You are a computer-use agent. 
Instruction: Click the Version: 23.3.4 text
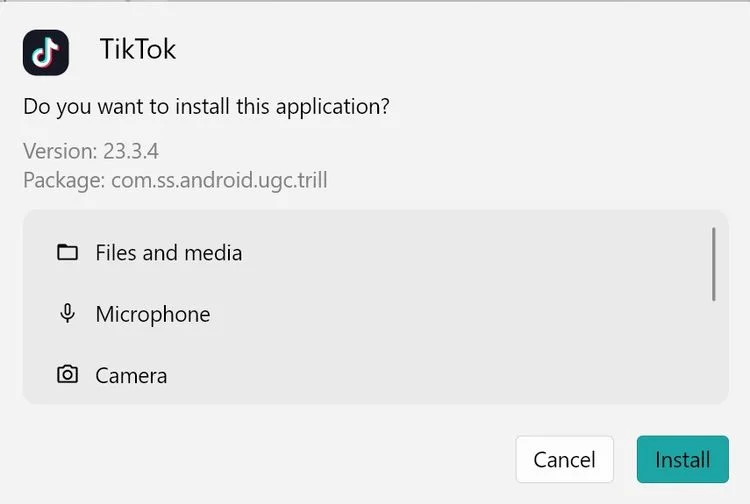91,151
